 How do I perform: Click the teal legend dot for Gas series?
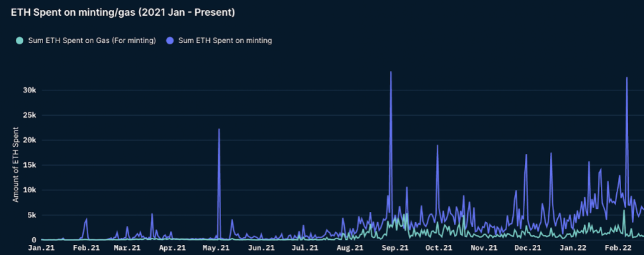20,41
